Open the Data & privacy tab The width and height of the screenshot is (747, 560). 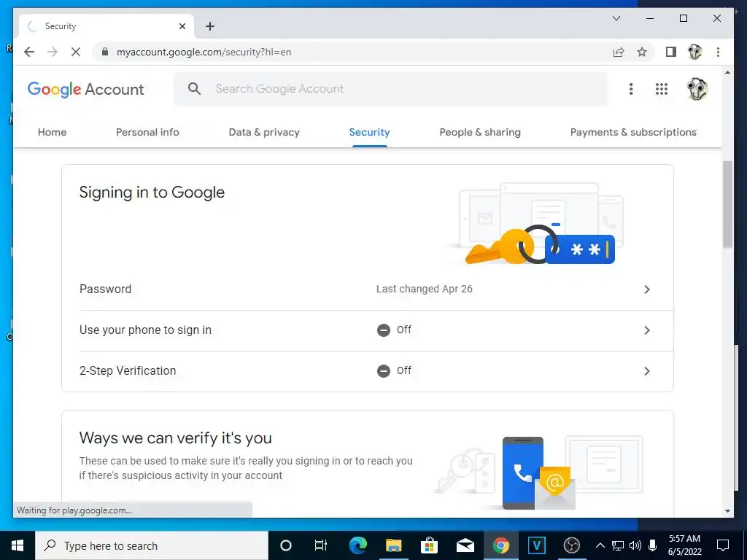click(x=264, y=133)
